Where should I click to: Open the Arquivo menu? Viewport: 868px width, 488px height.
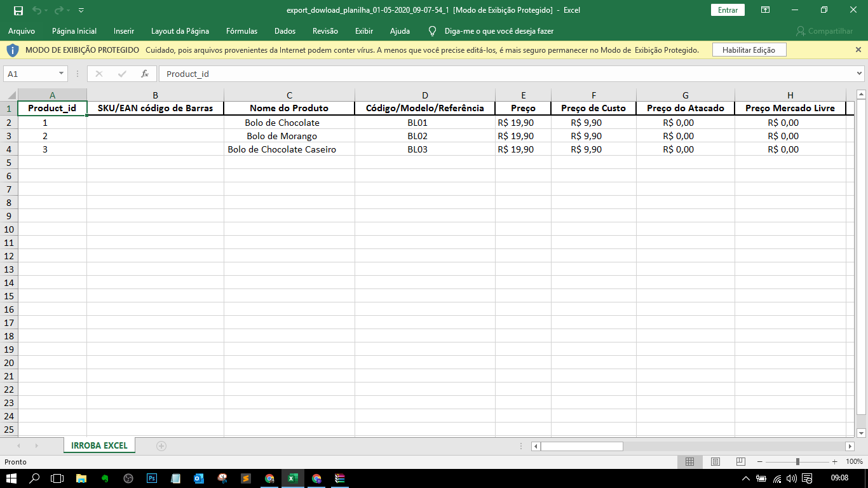(x=22, y=30)
